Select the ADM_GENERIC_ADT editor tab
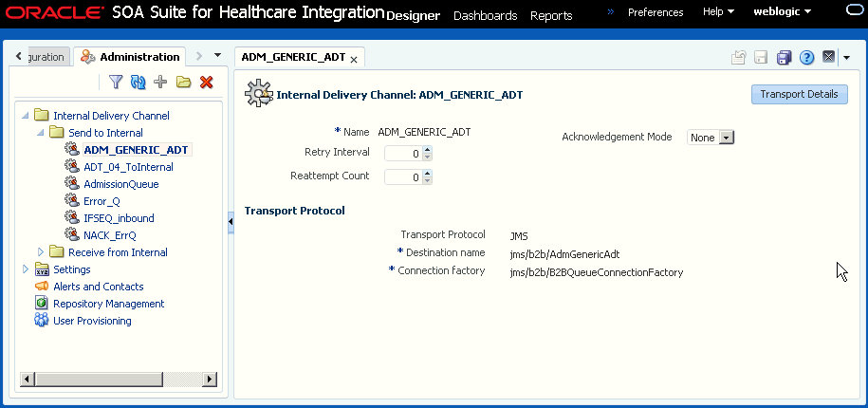The width and height of the screenshot is (868, 408). click(x=293, y=57)
